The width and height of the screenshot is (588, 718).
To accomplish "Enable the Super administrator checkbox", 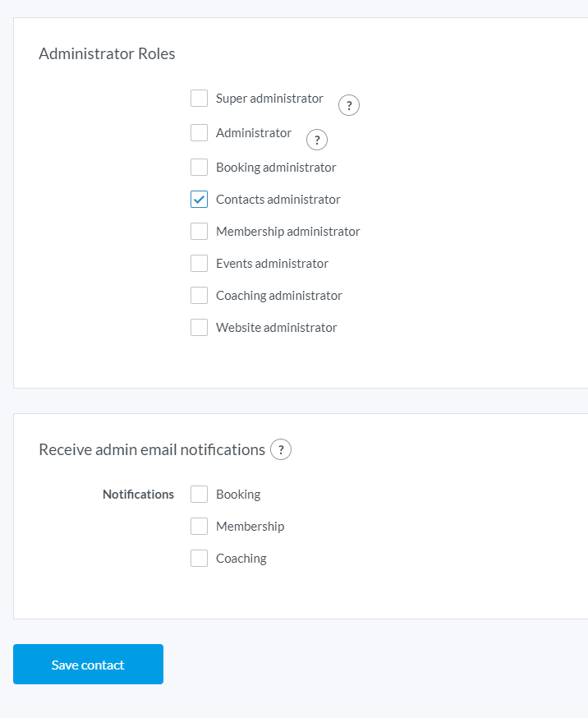I will (x=199, y=99).
